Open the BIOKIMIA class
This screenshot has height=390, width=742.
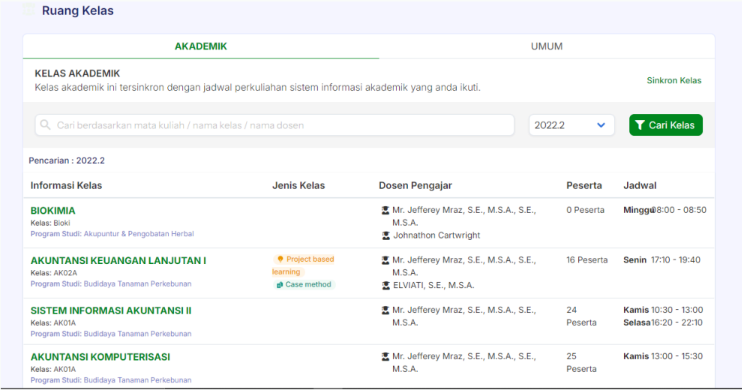pyautogui.click(x=53, y=211)
